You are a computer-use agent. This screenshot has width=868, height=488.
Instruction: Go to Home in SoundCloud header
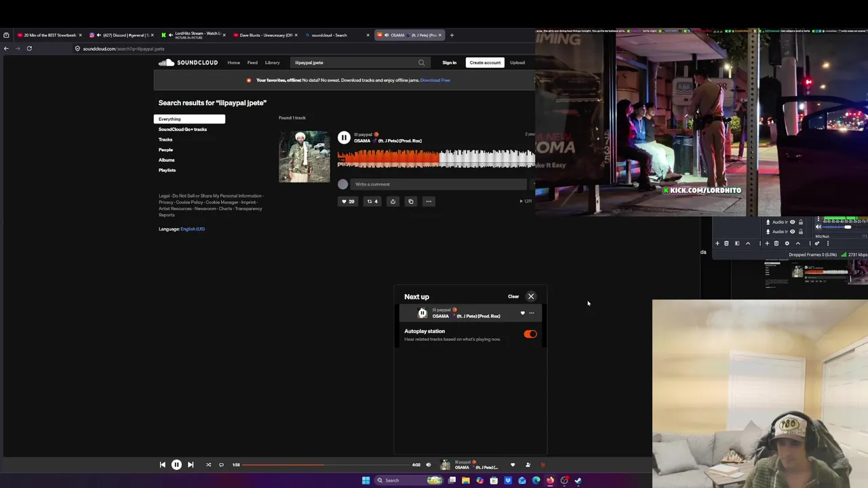click(x=233, y=62)
